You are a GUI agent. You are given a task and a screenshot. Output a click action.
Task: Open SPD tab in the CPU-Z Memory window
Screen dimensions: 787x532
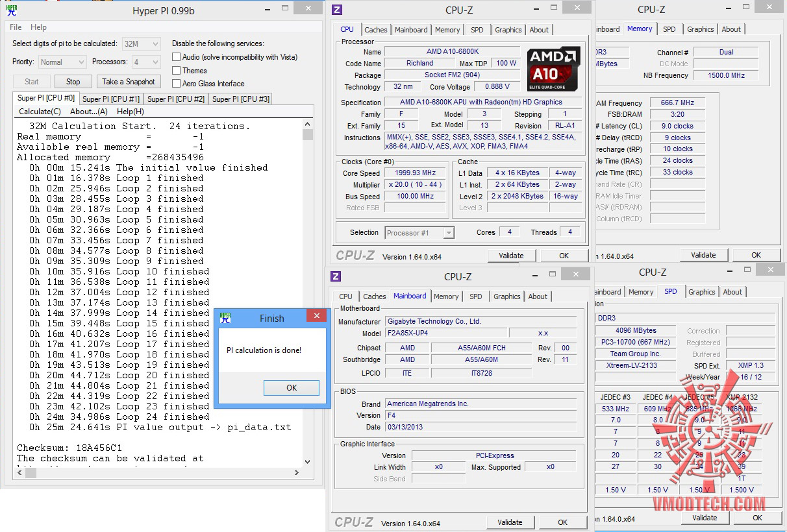pos(669,29)
